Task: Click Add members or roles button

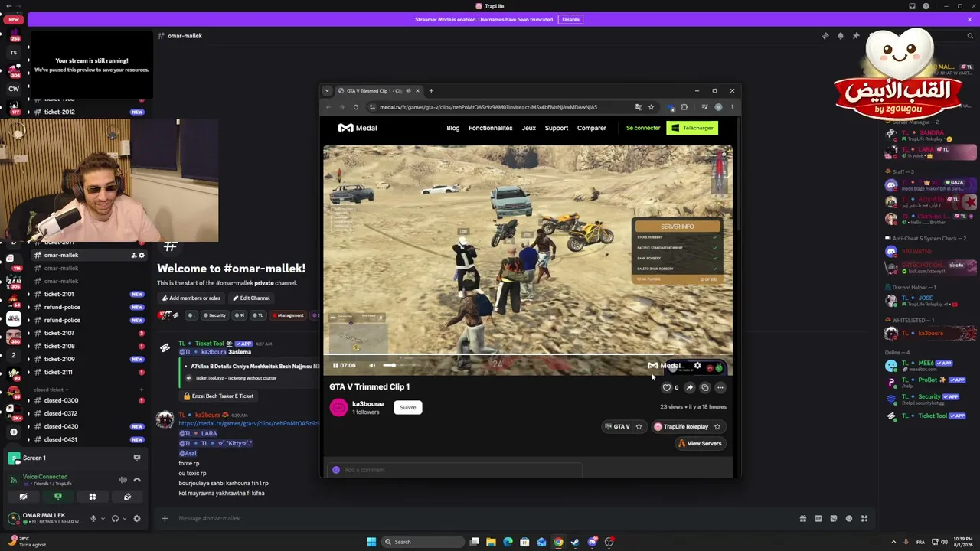Action: point(190,298)
